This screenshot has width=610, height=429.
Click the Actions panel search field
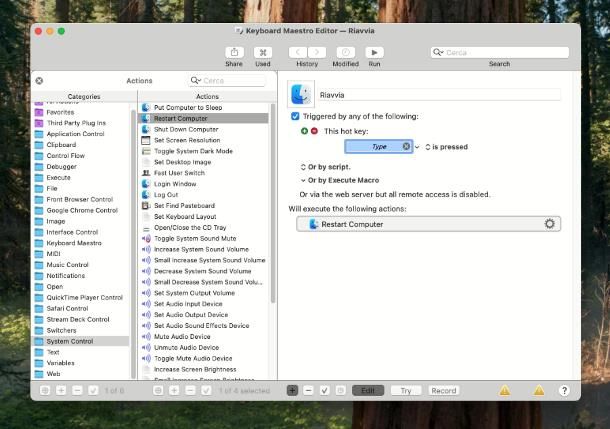(228, 81)
